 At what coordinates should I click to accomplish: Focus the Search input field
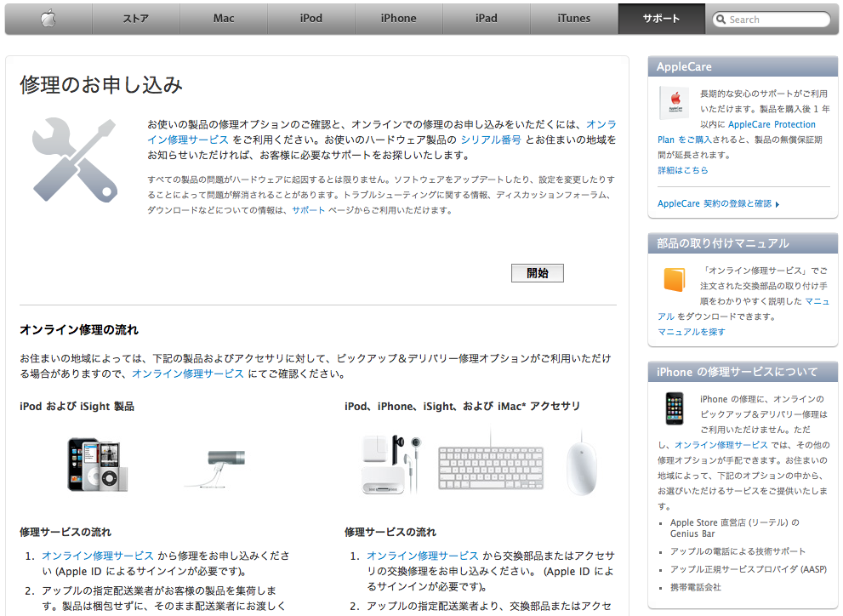[x=772, y=20]
